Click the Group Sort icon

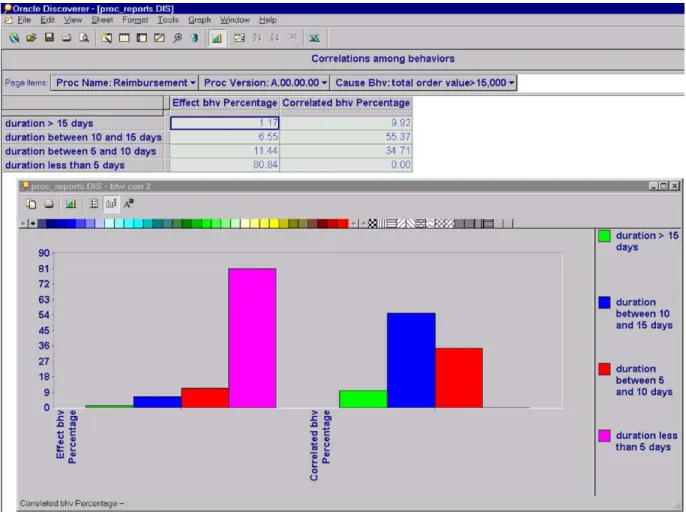click(292, 38)
